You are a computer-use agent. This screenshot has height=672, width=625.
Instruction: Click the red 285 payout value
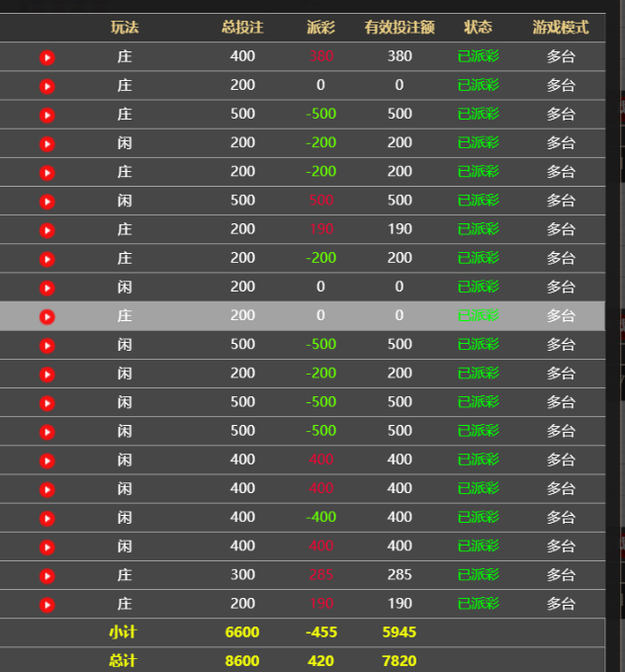point(320,575)
